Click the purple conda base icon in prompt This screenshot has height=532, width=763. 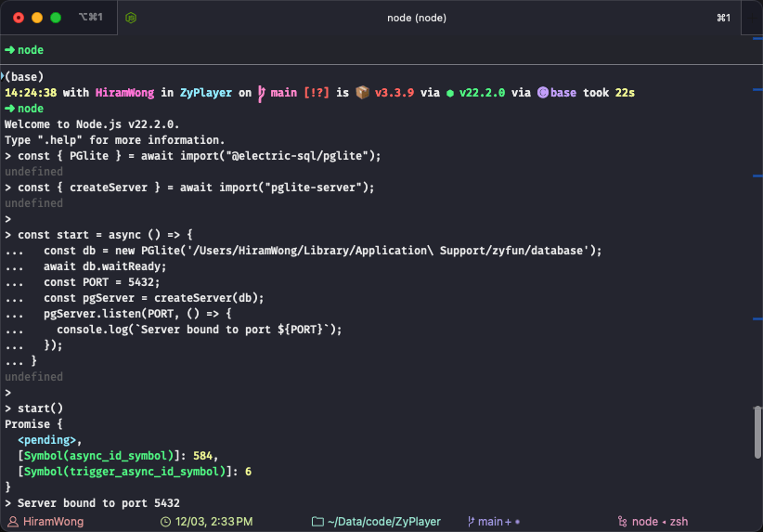click(542, 93)
